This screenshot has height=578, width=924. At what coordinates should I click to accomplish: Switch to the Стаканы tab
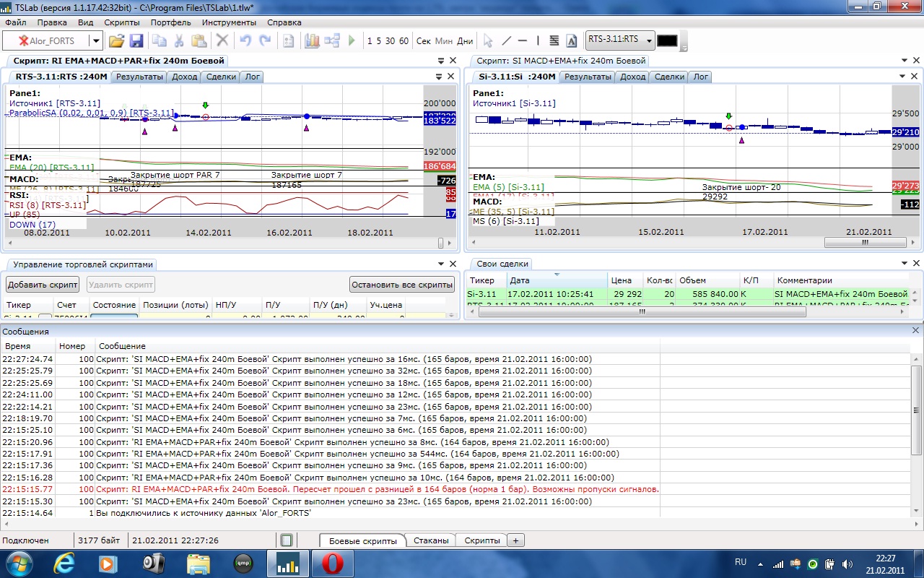pyautogui.click(x=432, y=540)
